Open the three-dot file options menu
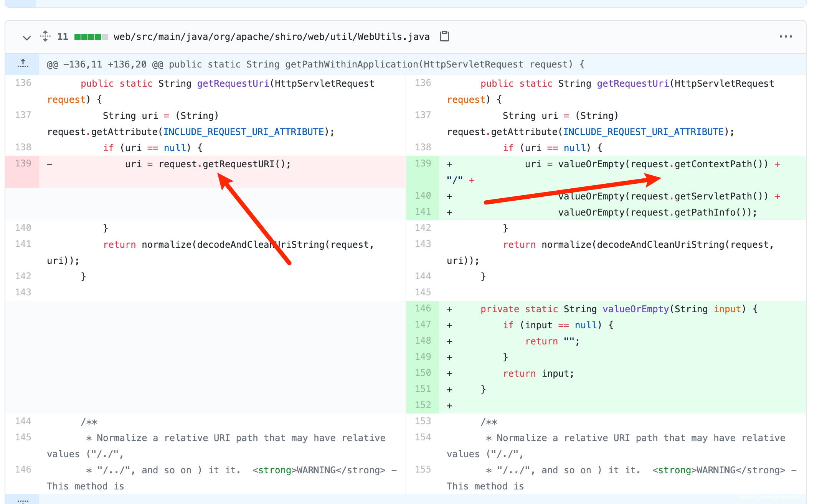 click(786, 36)
